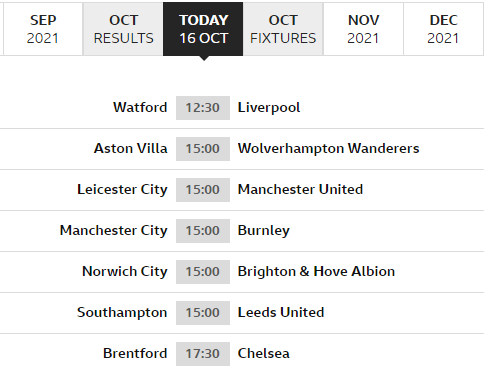Open Manchester City team link
This screenshot has width=484, height=386.
point(114,231)
